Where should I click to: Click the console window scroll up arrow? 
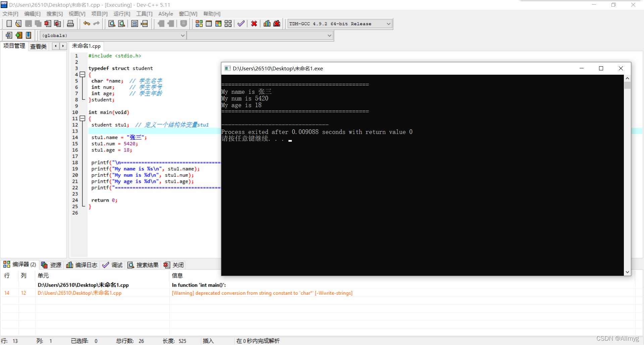pos(627,78)
